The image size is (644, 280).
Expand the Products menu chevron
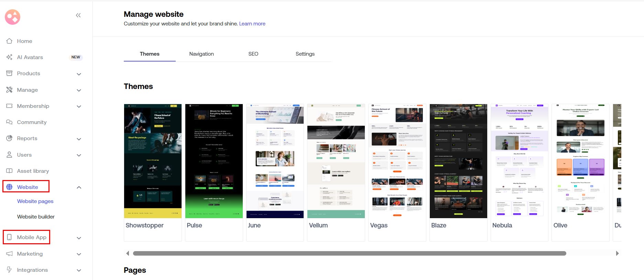79,74
